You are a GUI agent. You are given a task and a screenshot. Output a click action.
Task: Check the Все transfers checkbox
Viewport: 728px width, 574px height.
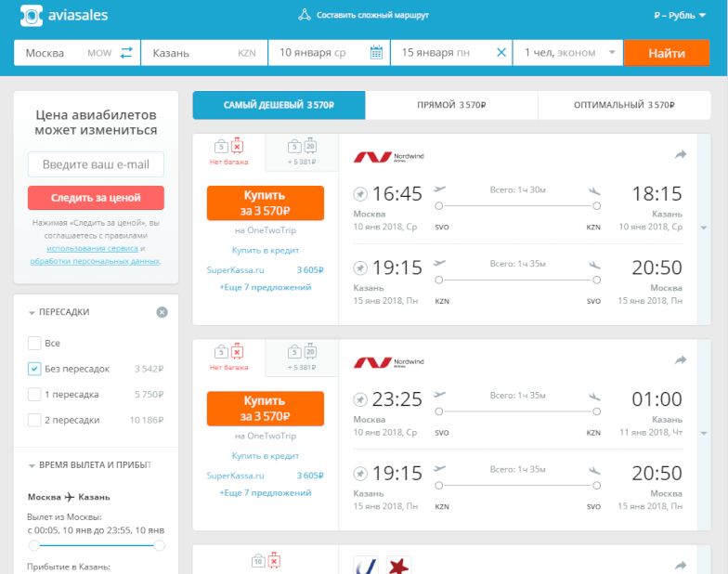pyautogui.click(x=35, y=343)
